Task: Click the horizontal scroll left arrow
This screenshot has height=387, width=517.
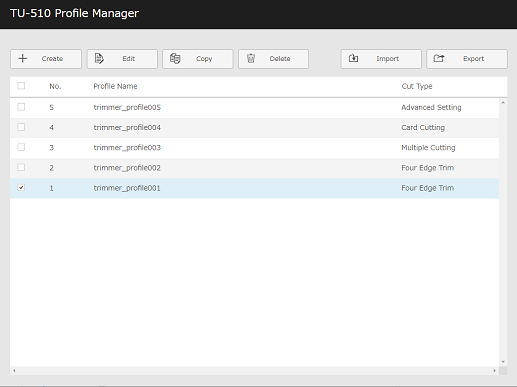Action: [14, 371]
